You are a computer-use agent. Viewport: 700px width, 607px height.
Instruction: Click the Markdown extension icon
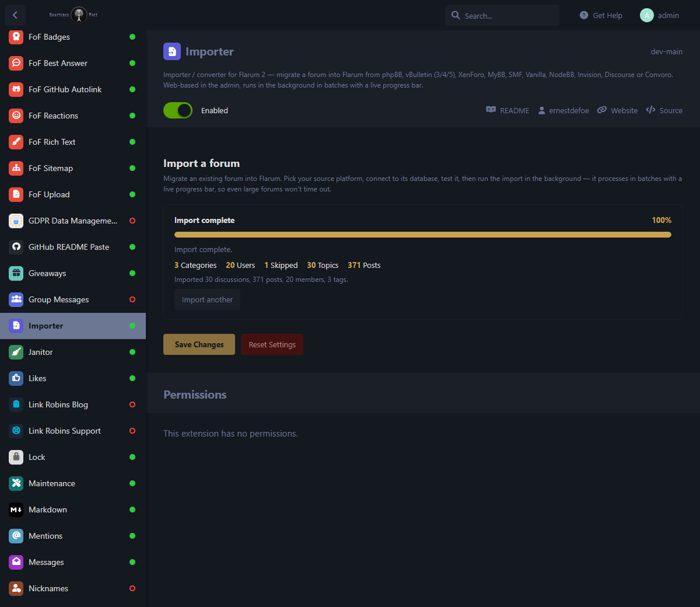pyautogui.click(x=16, y=510)
